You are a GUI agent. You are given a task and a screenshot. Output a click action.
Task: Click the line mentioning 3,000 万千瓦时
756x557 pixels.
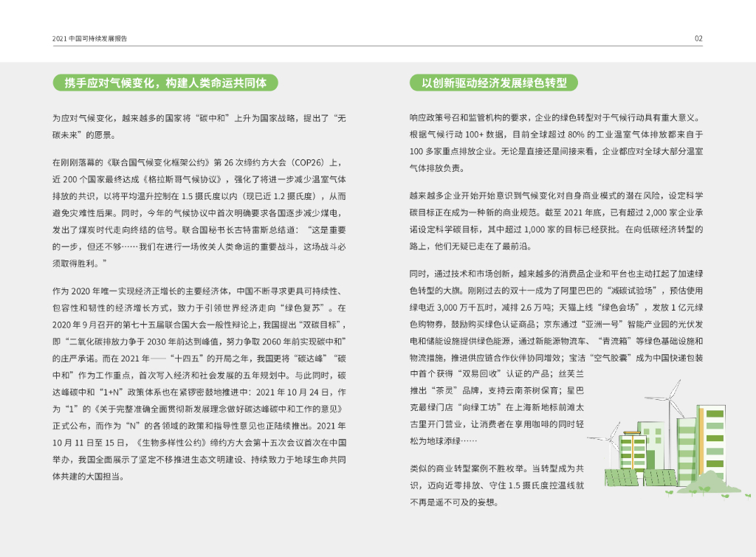click(x=557, y=308)
